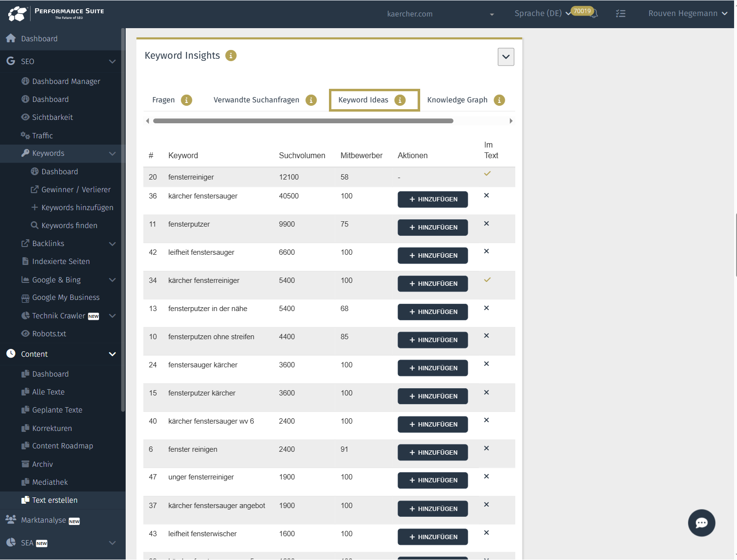The width and height of the screenshot is (737, 560).
Task: Click info icon next to Fragen tab
Action: 186,100
